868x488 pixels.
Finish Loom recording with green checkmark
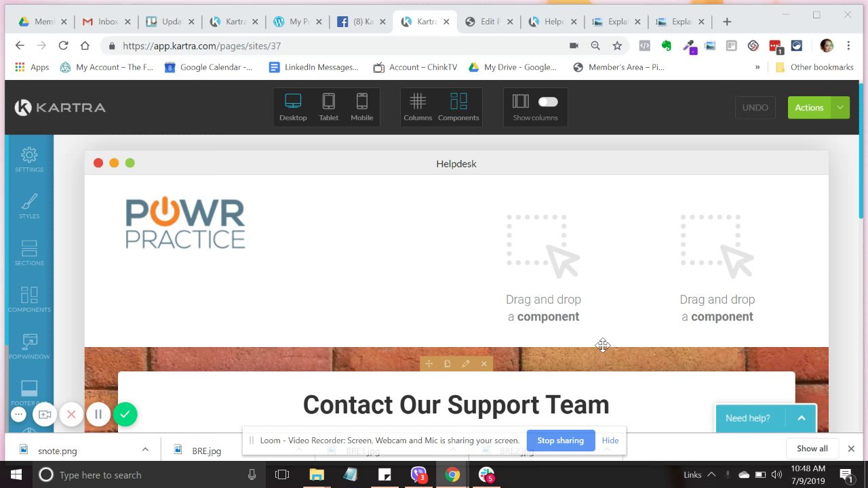click(125, 414)
